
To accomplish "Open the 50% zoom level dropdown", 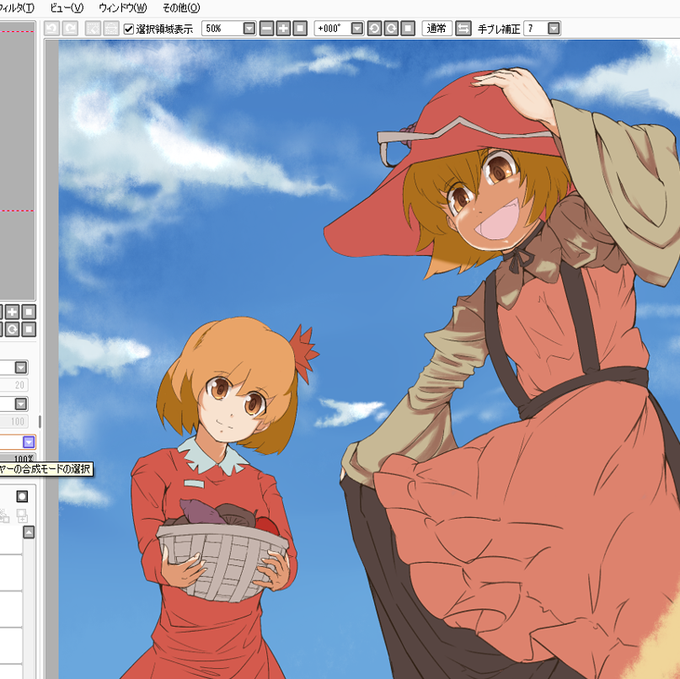I will pos(249,29).
